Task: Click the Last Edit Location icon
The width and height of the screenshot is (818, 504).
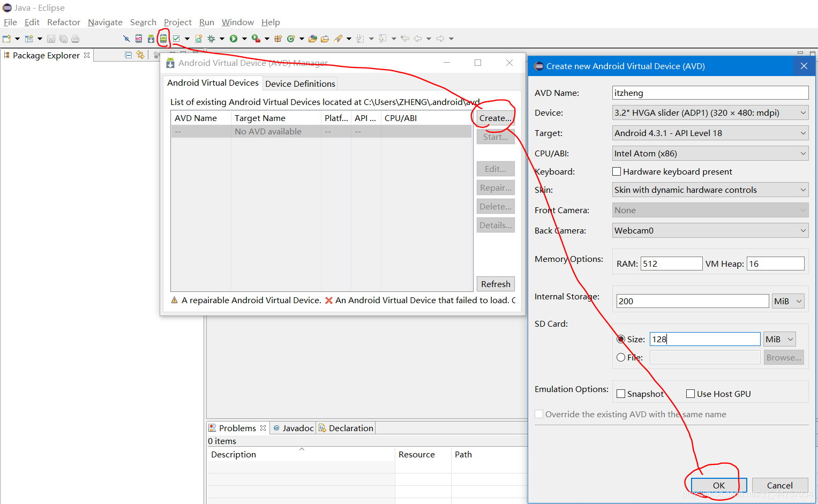Action: [x=404, y=39]
